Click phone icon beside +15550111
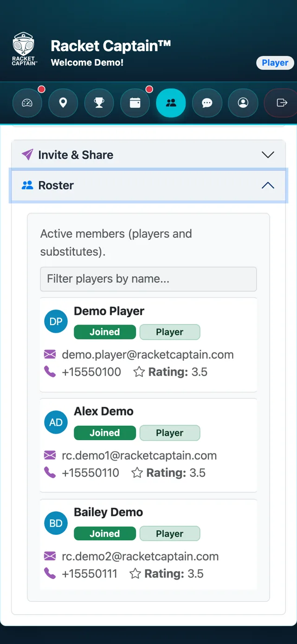The width and height of the screenshot is (297, 644). point(50,573)
